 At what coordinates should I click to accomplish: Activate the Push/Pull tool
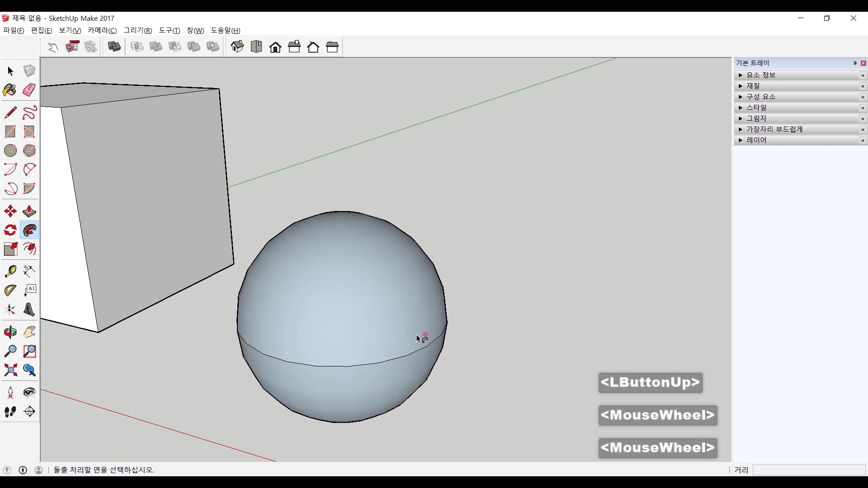tap(29, 211)
